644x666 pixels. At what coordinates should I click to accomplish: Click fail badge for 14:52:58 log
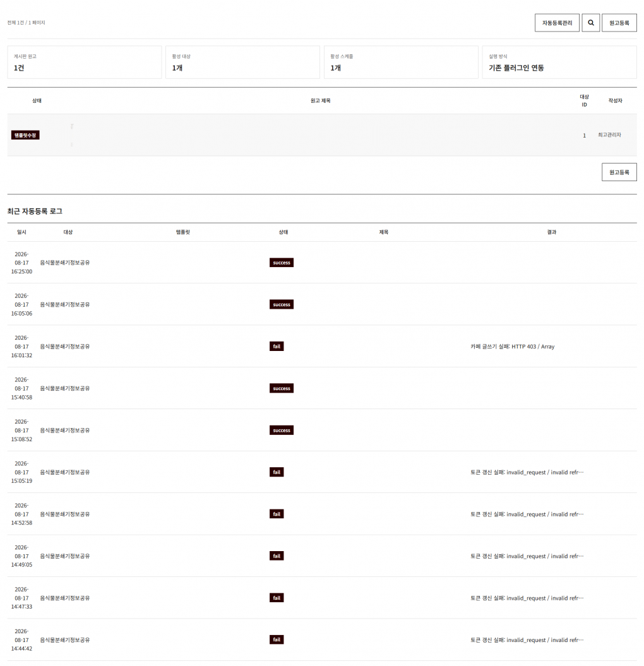coord(277,514)
